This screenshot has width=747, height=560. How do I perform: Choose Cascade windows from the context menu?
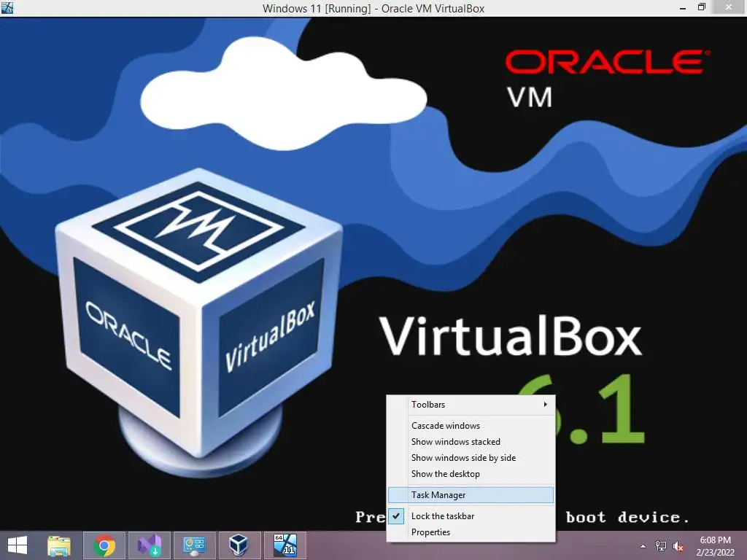471,426
